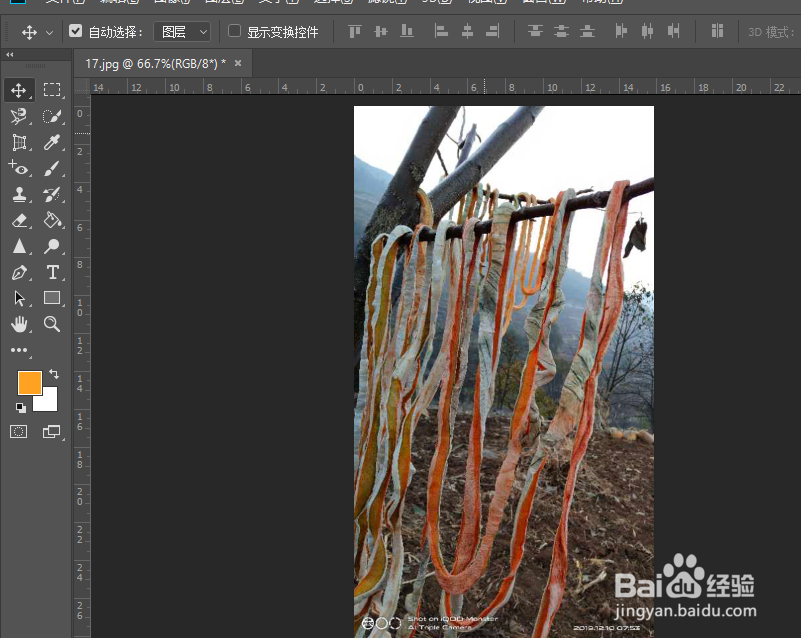Close the 17.jpg document tab
Image resolution: width=801 pixels, height=638 pixels.
tap(238, 63)
